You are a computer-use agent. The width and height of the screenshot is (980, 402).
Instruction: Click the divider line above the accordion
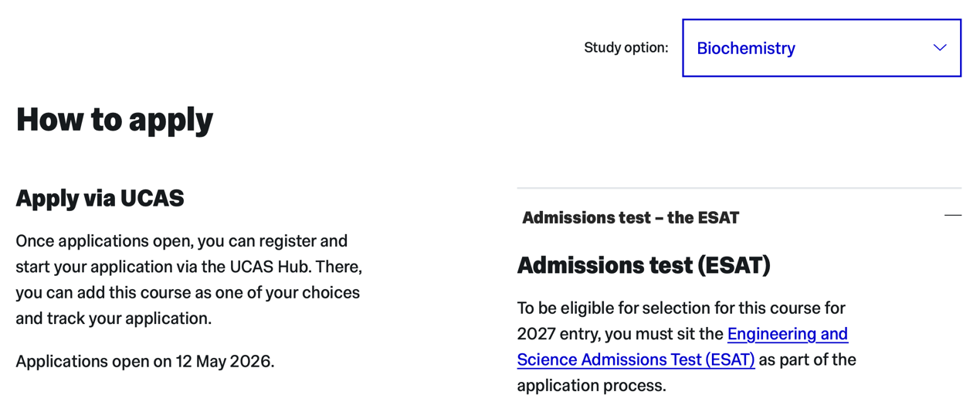pos(738,188)
